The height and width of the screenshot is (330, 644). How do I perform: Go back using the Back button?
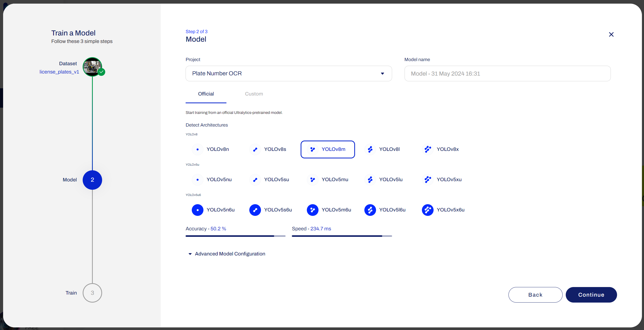click(x=535, y=295)
